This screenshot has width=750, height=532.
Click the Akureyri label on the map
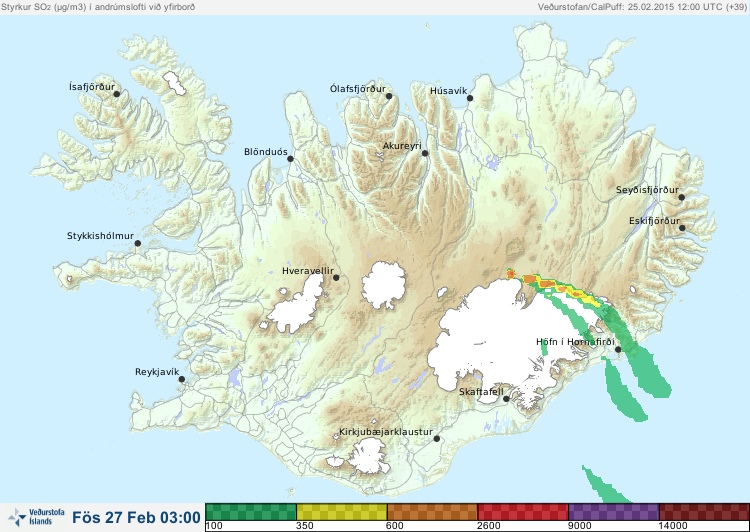[402, 146]
